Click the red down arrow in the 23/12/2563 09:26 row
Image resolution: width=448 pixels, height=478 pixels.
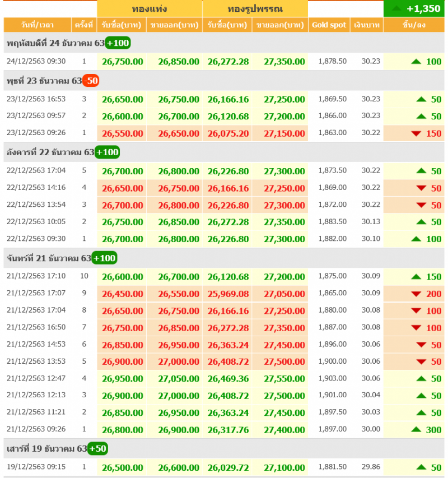(x=416, y=133)
